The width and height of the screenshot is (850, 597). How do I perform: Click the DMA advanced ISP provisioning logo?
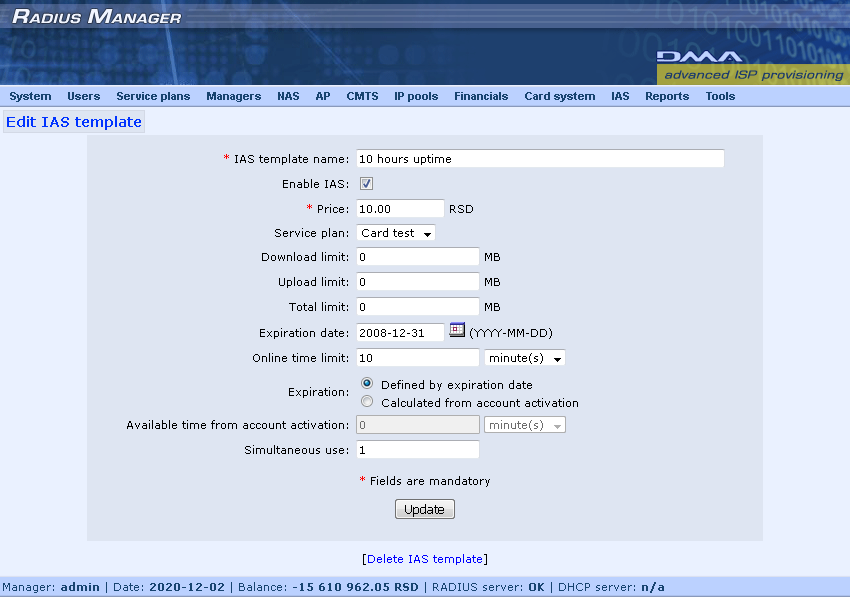coord(751,67)
